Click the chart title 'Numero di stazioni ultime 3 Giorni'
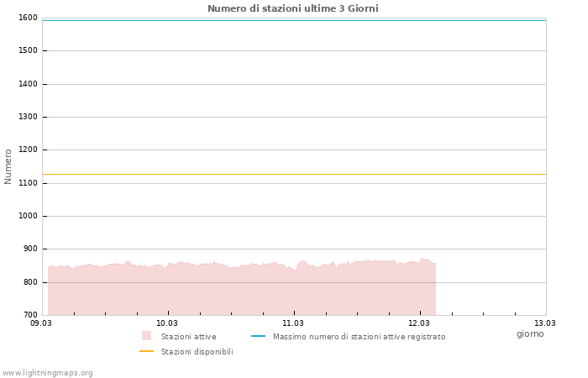 pyautogui.click(x=292, y=8)
